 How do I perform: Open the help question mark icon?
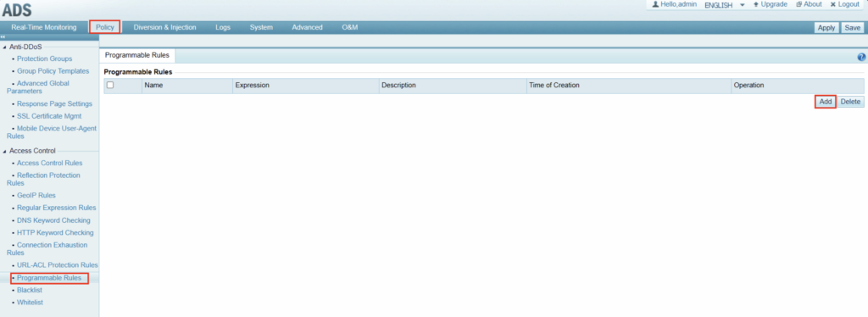tap(861, 57)
